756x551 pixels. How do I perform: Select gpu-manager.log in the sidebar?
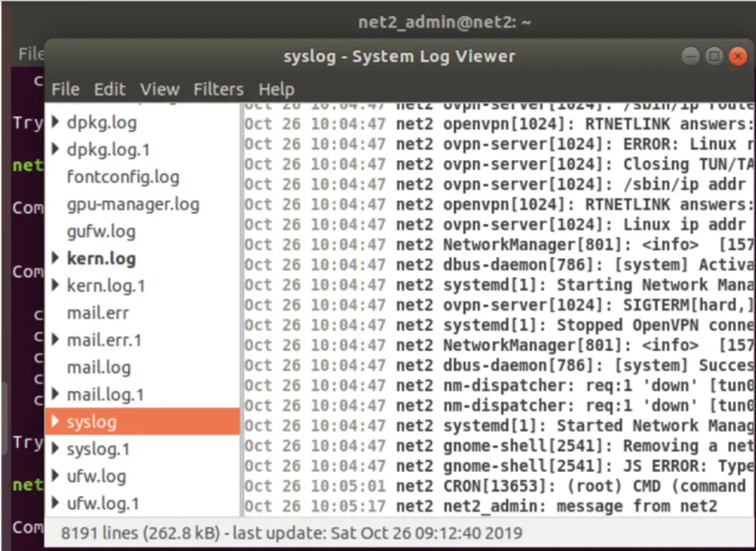click(133, 204)
